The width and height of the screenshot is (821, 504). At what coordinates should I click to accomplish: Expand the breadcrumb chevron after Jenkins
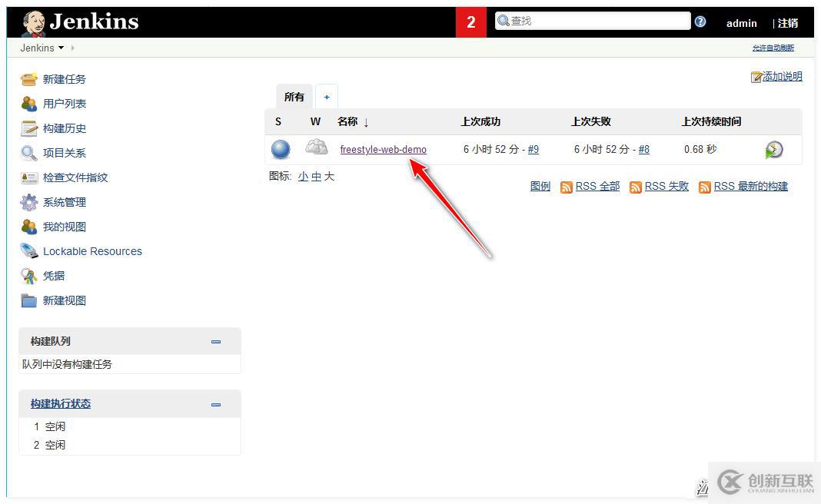pos(73,48)
